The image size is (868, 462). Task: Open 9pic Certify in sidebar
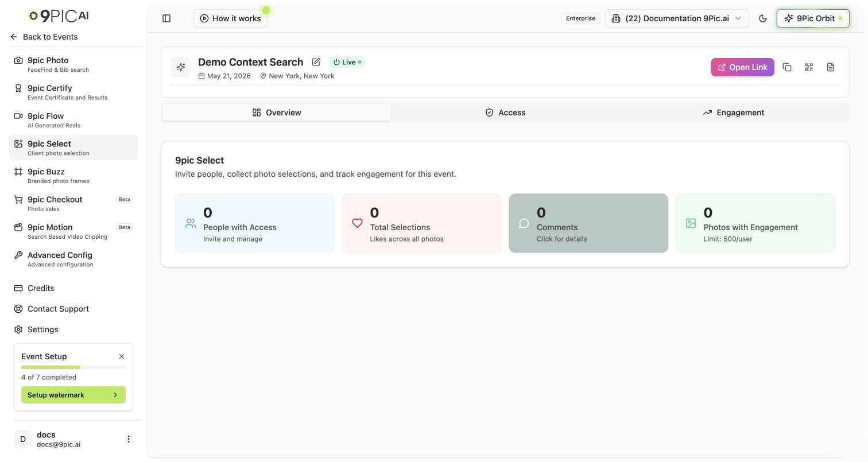[73, 92]
